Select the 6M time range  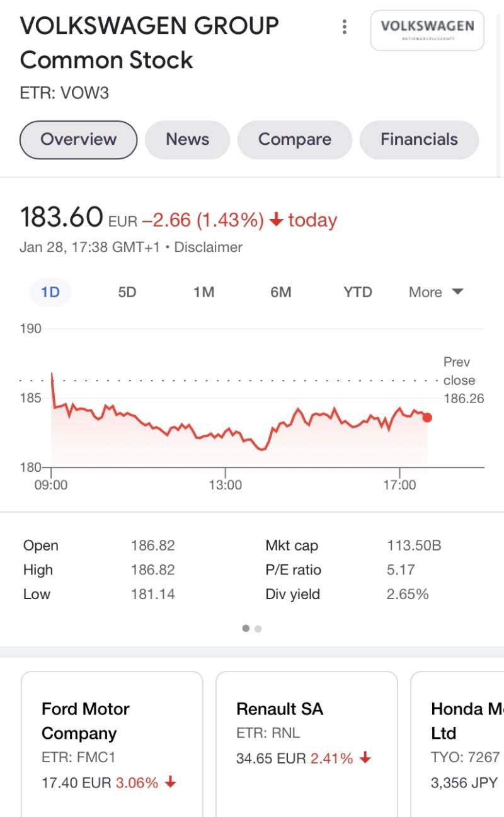pyautogui.click(x=281, y=292)
